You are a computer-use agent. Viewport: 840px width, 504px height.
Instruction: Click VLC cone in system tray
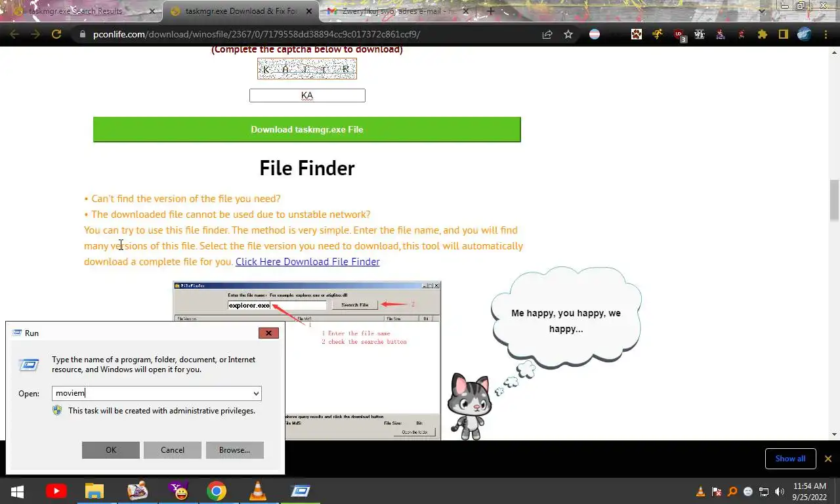tap(700, 492)
